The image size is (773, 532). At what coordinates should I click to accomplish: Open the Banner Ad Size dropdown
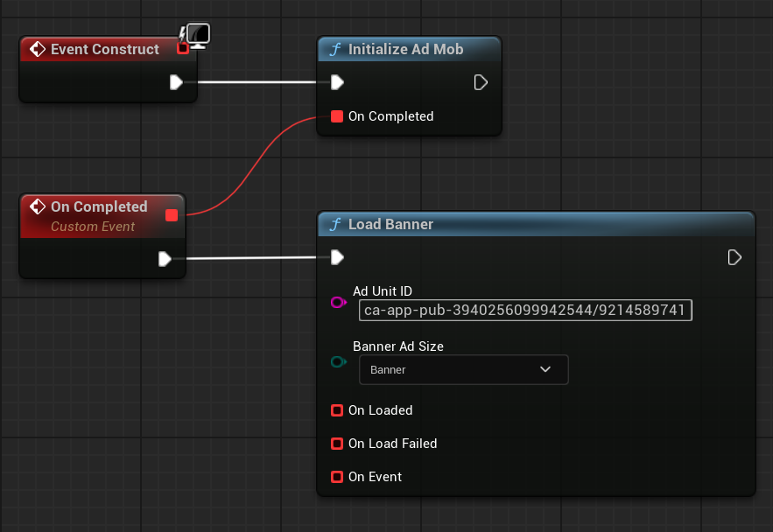tap(463, 369)
